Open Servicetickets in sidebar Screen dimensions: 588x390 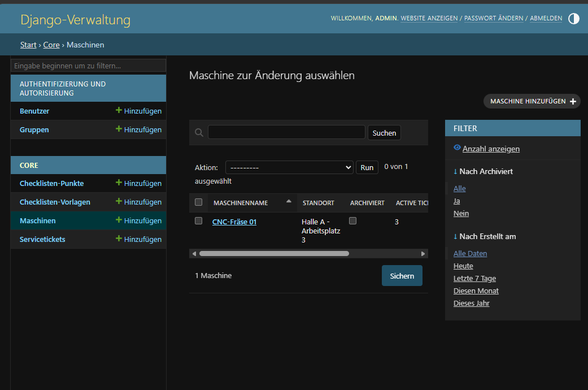tap(42, 240)
